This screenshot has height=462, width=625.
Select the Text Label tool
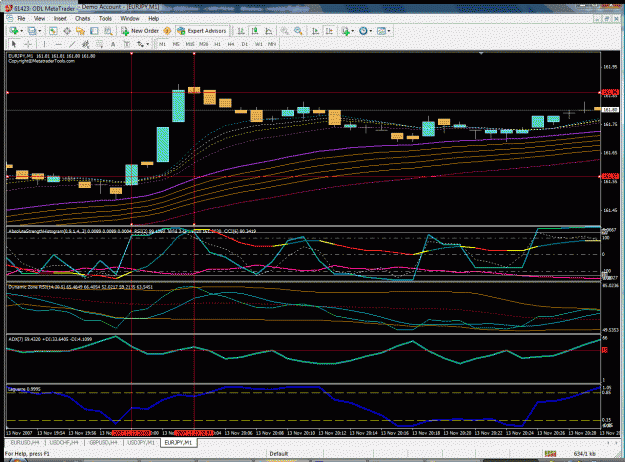pyautogui.click(x=127, y=44)
